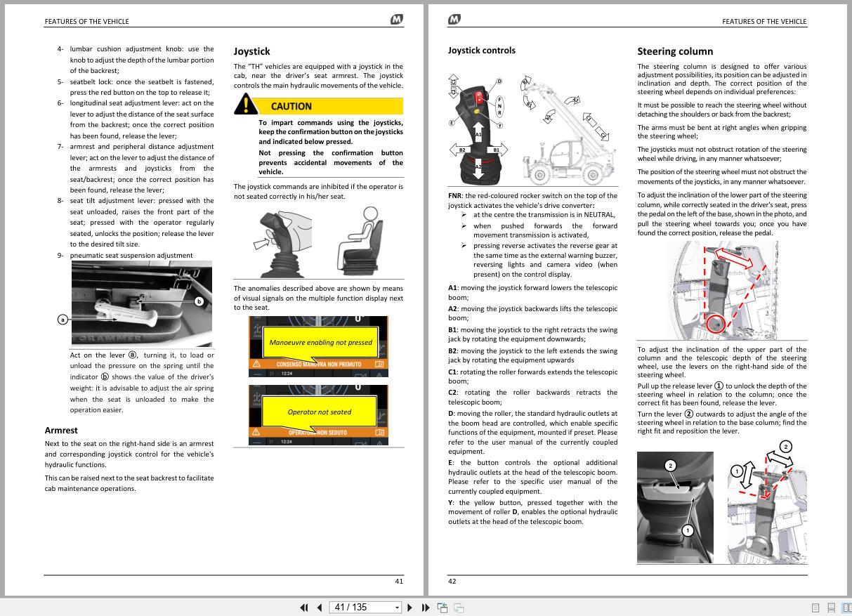This screenshot has width=852, height=616.
Task: Click the 'Joystick' section heading
Action: tap(251, 51)
